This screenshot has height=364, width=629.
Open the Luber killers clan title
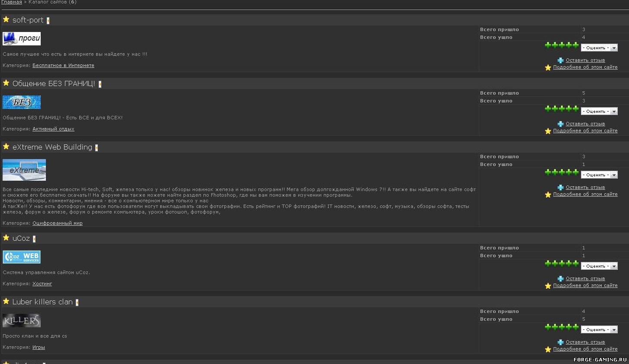42,302
